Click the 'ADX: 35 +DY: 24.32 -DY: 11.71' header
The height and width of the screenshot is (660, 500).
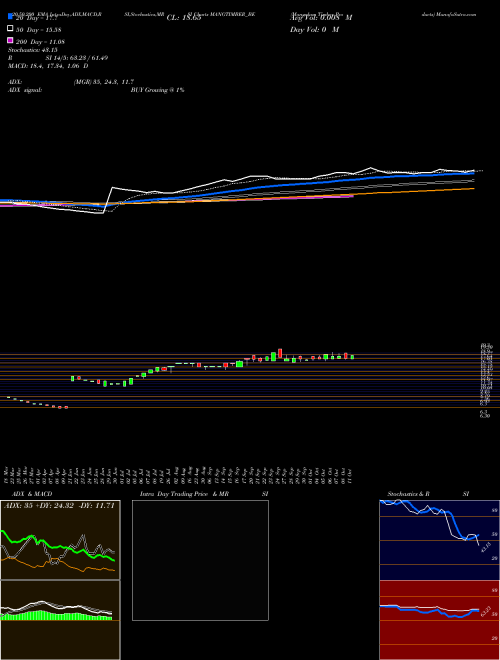[59, 506]
